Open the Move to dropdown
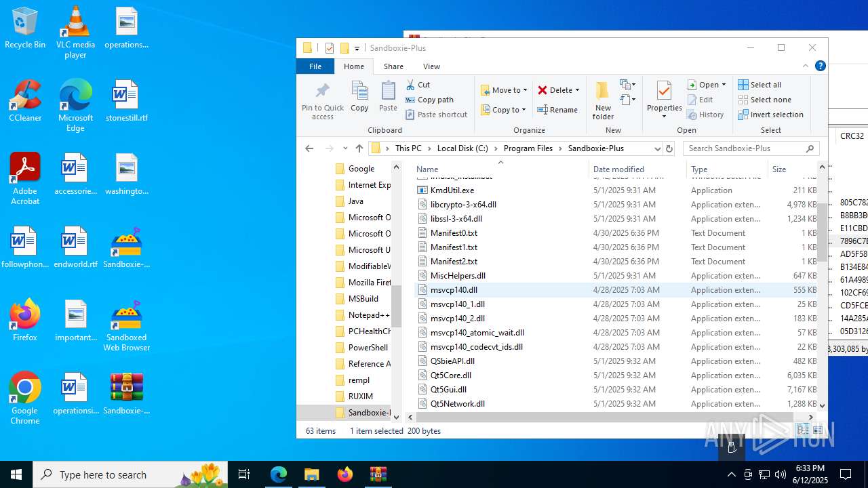The height and width of the screenshot is (488, 868). pos(504,90)
